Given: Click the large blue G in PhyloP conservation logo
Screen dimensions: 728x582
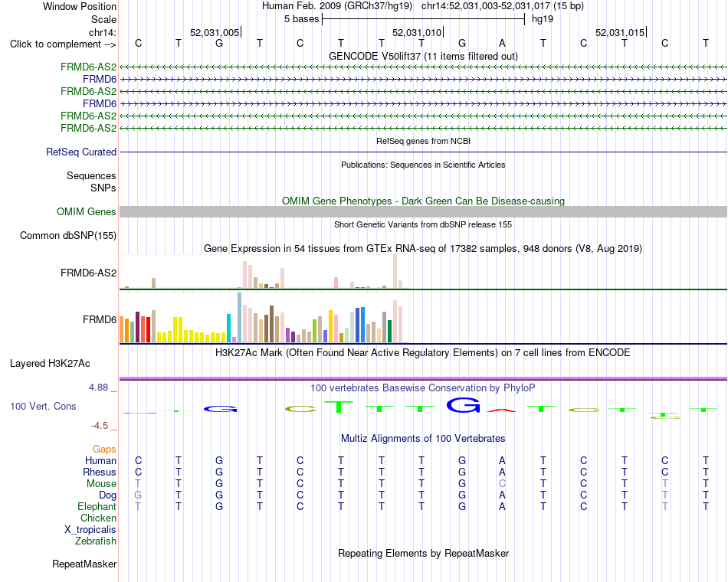Looking at the screenshot, I should (463, 405).
